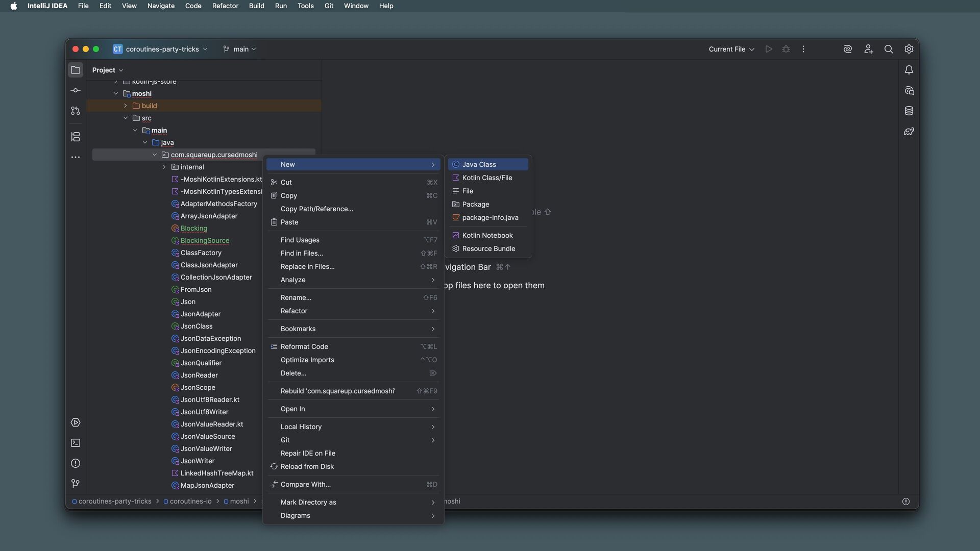
Task: Open the Pull Requests tool window icon
Action: 76,111
